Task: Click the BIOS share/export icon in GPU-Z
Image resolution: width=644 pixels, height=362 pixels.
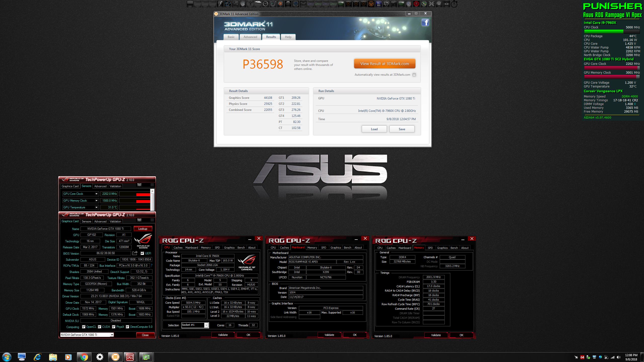Action: click(x=135, y=253)
